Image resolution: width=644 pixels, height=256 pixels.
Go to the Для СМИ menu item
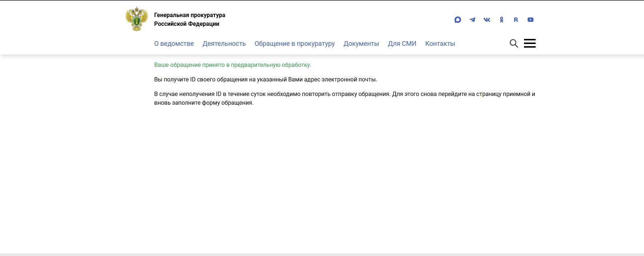[402, 44]
